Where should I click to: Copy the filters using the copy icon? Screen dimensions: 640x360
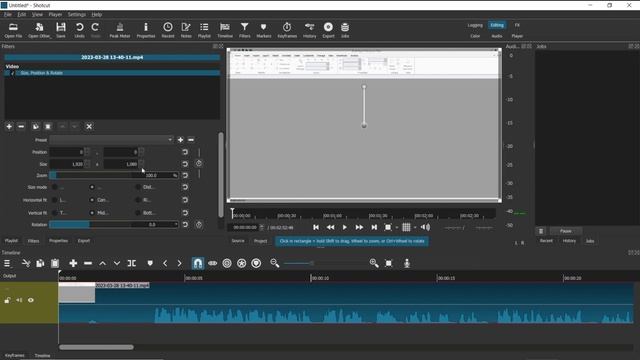(36, 127)
